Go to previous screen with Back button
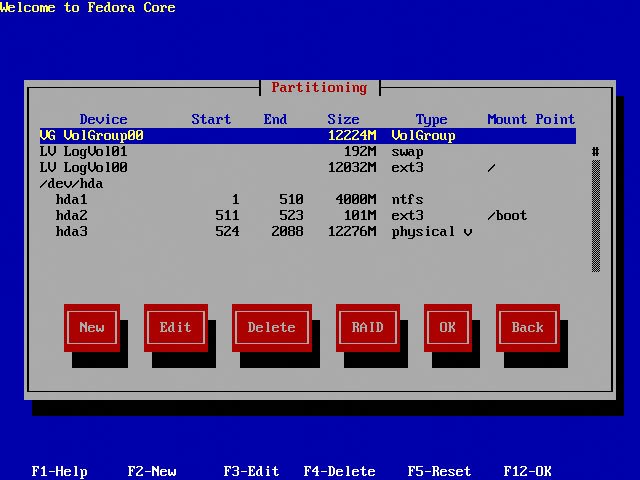 point(527,327)
